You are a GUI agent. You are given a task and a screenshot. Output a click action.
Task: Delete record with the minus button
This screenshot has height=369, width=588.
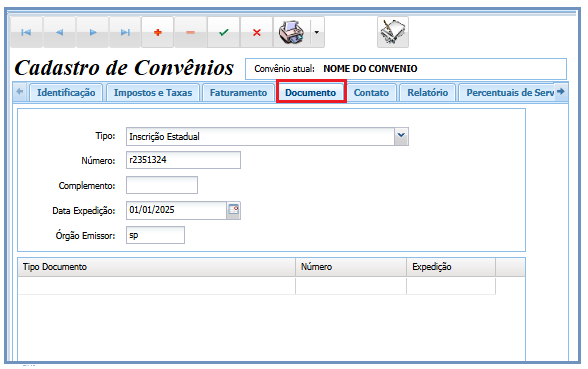click(x=190, y=33)
